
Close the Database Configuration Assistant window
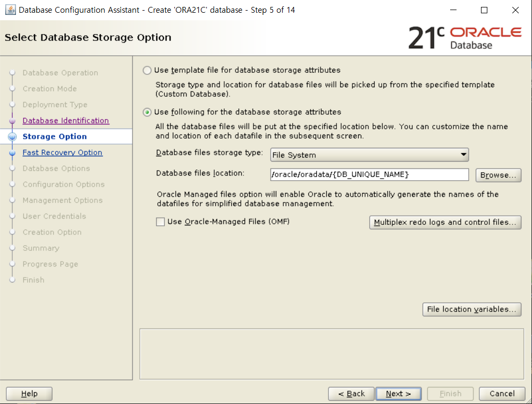pos(516,10)
